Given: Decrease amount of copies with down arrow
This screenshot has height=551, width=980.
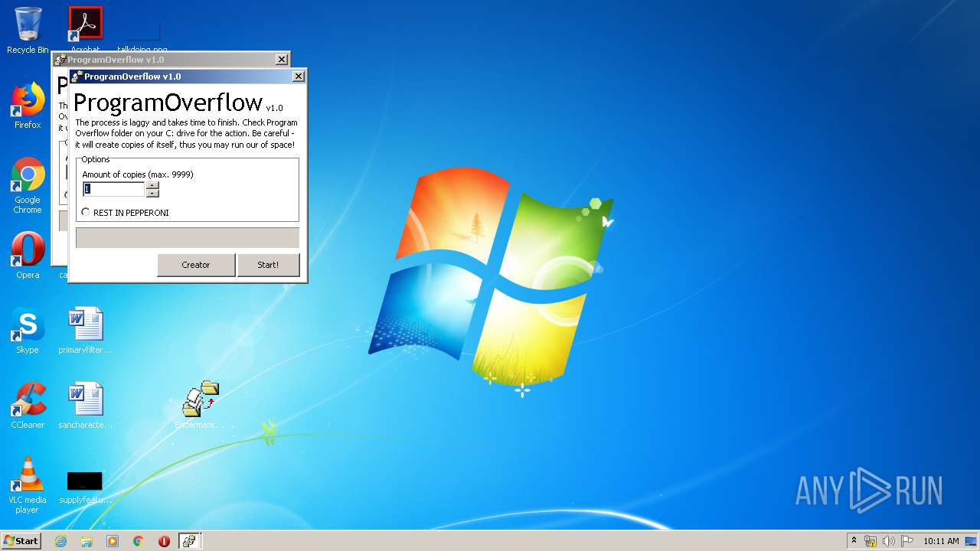Looking at the screenshot, I should (x=152, y=193).
